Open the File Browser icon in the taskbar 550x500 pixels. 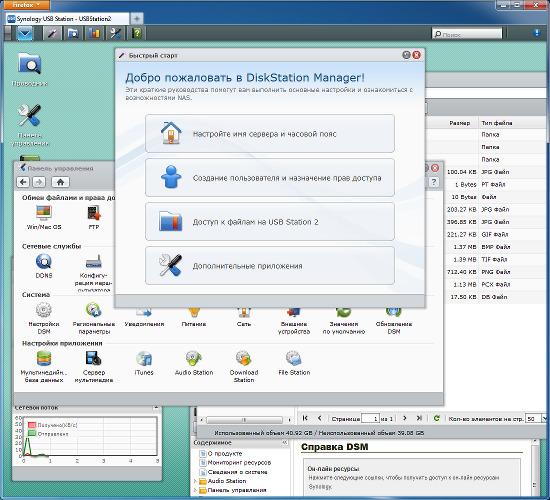point(73,33)
